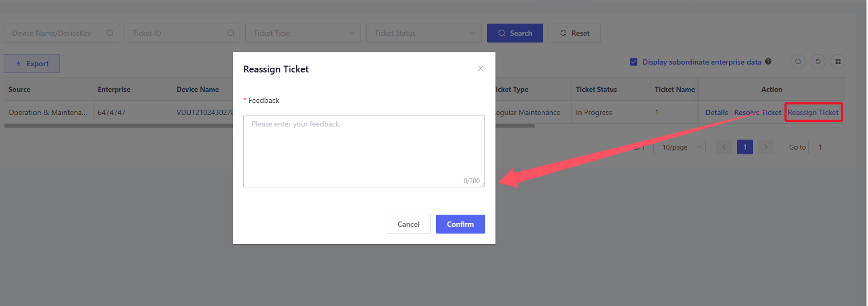Open the Ticket Type dropdown
This screenshot has height=306, width=868.
click(303, 33)
